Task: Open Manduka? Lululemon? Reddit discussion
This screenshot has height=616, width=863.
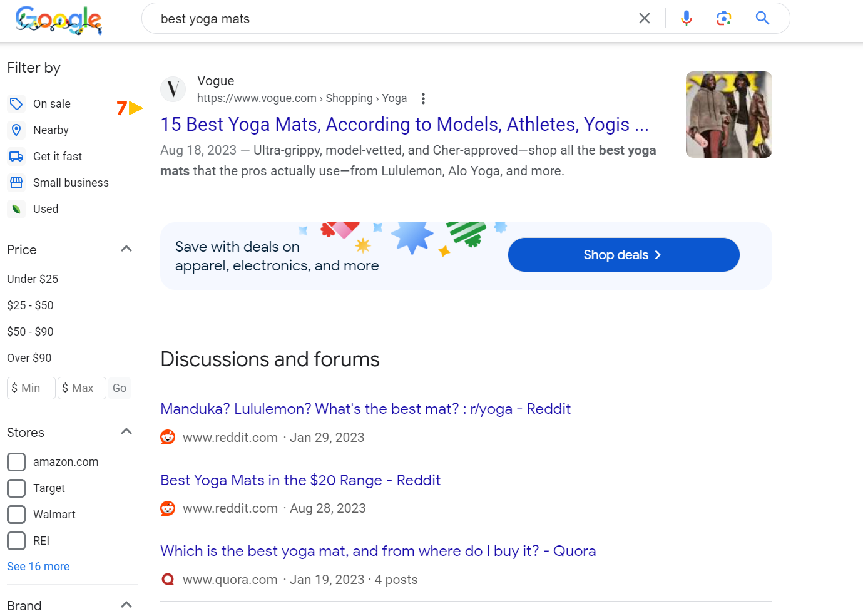Action: (365, 409)
